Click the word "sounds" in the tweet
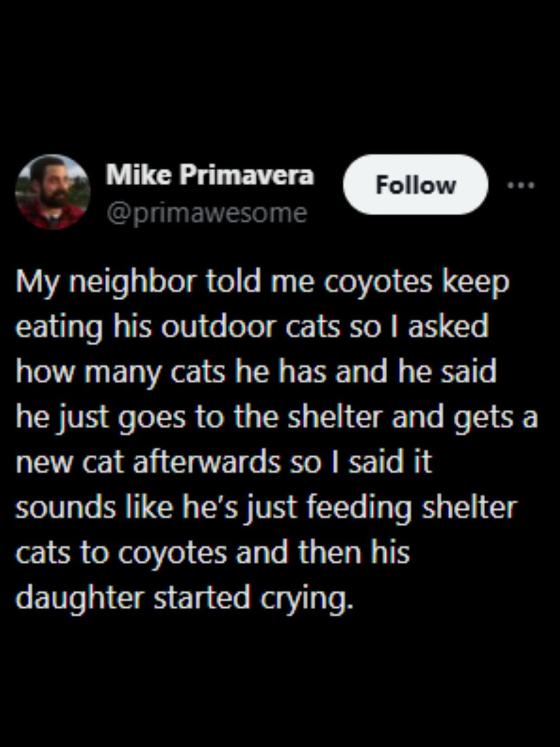 click(x=65, y=508)
